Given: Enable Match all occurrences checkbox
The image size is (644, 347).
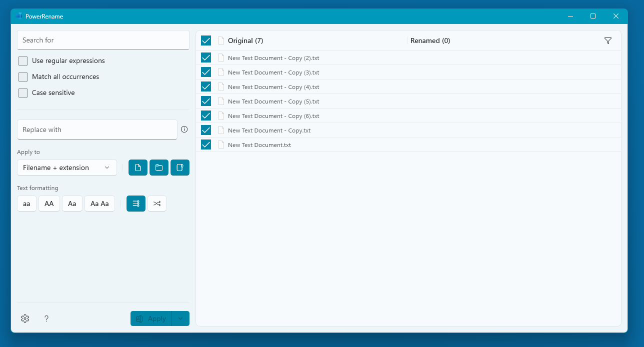Looking at the screenshot, I should [23, 77].
